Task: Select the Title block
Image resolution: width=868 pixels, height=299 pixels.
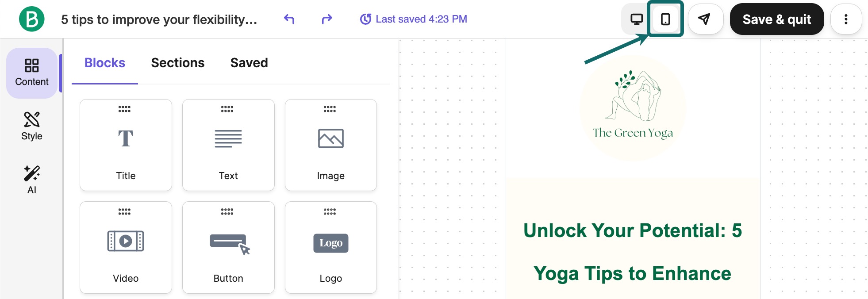Action: pos(126,145)
